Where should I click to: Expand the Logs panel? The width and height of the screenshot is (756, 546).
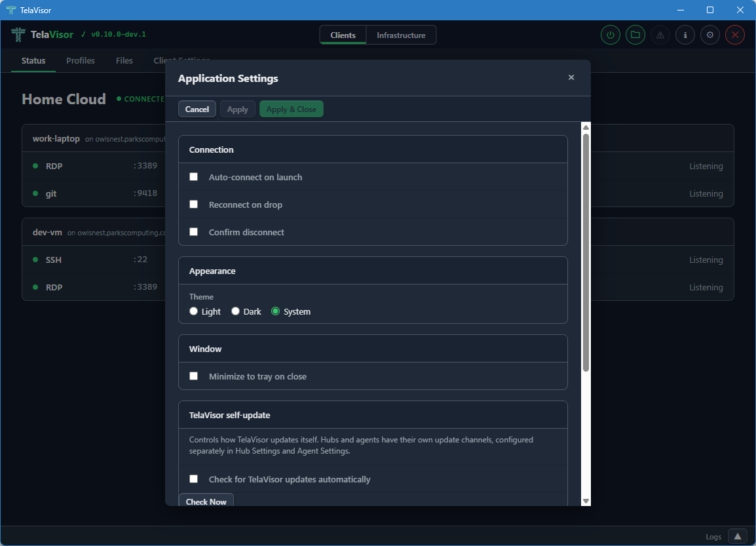click(x=737, y=536)
